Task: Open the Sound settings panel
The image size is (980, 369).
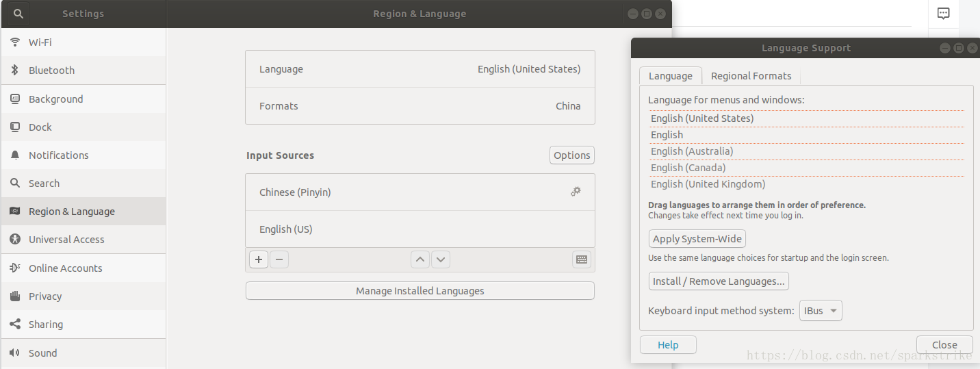Action: pos(83,353)
